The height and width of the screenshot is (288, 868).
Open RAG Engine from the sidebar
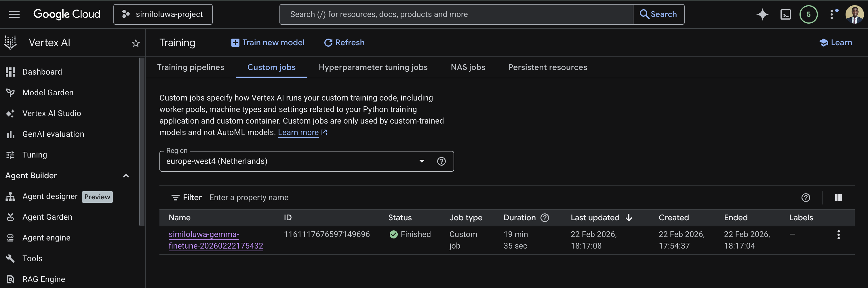[43, 279]
